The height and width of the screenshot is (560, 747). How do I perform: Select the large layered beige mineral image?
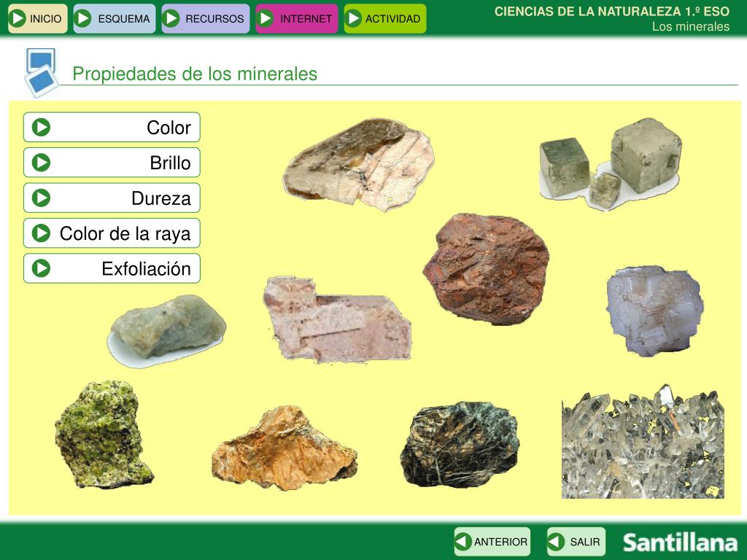(358, 164)
